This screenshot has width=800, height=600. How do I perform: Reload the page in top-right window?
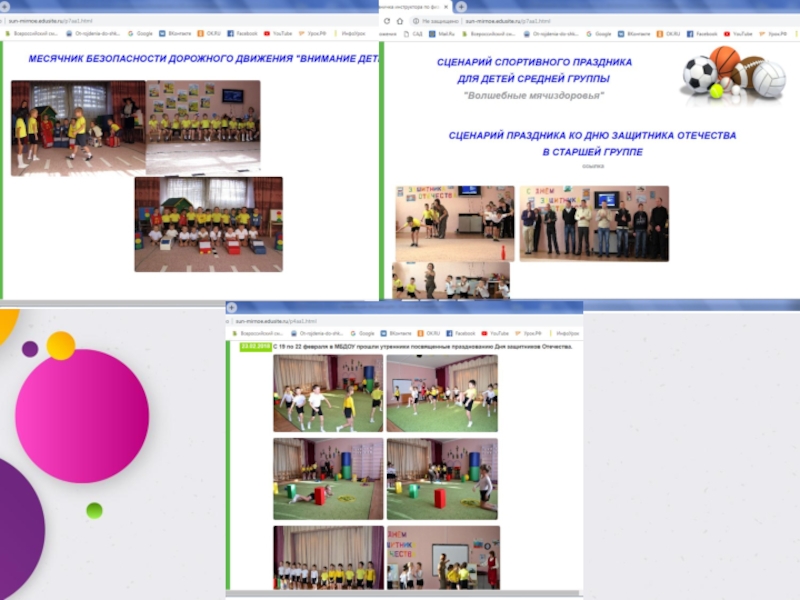[x=386, y=21]
